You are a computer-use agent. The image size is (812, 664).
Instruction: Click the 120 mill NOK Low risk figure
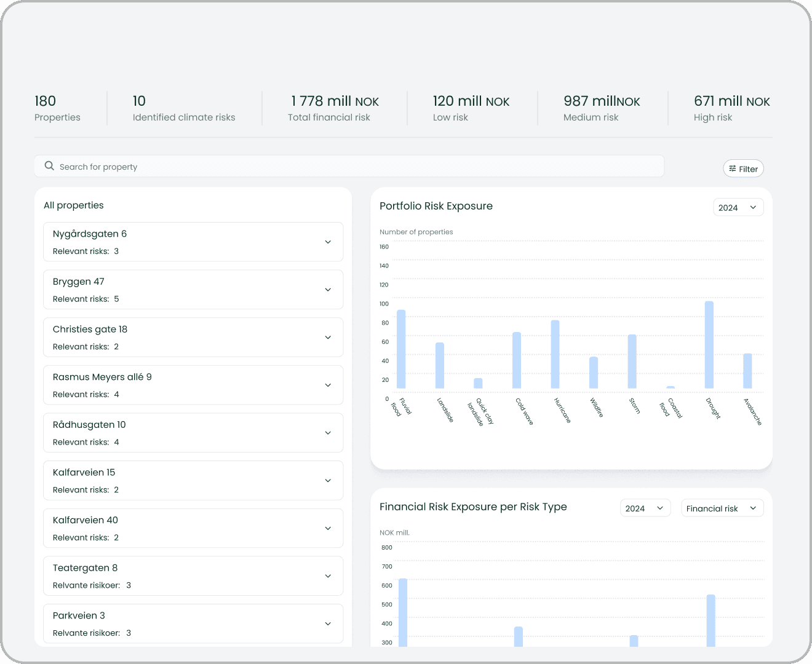tap(471, 108)
